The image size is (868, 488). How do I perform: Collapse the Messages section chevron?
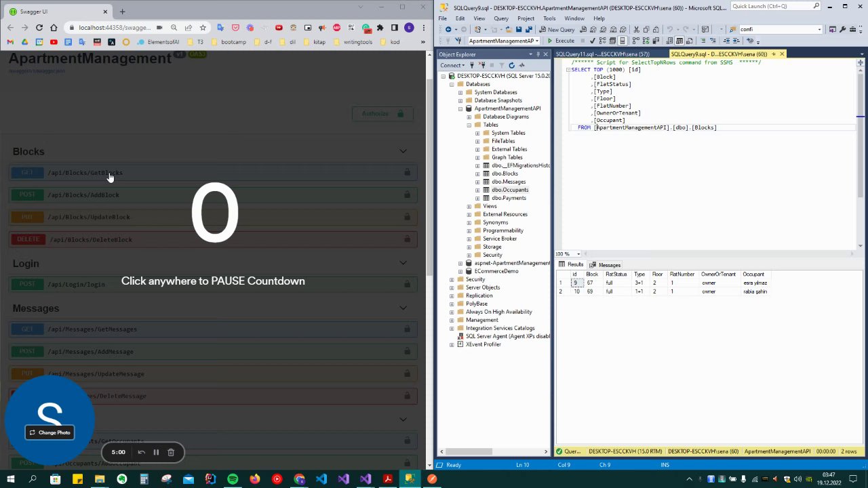pyautogui.click(x=403, y=308)
